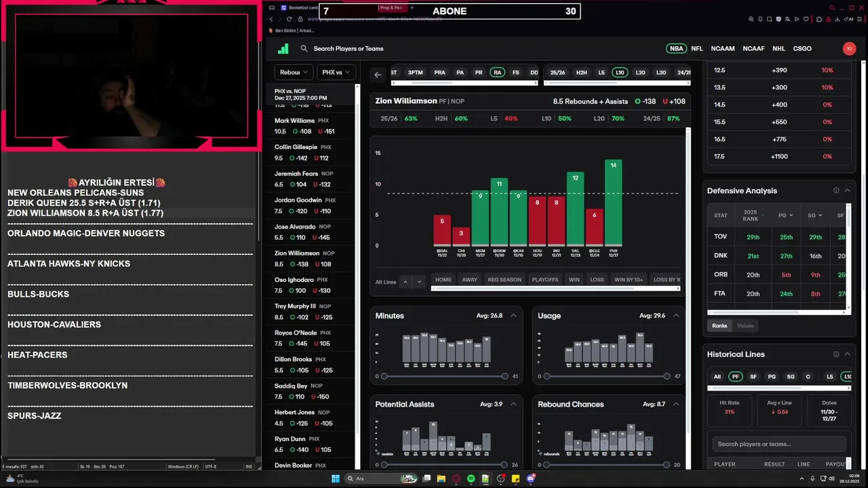Click the green bar-chart site logo

click(x=283, y=49)
